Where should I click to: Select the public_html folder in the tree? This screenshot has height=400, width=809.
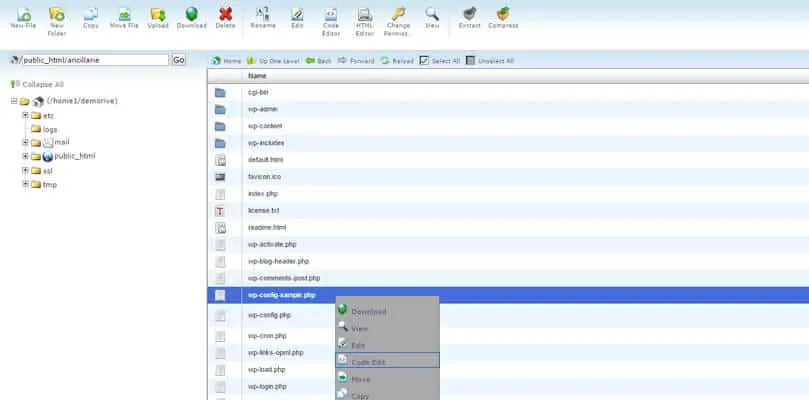(63, 156)
